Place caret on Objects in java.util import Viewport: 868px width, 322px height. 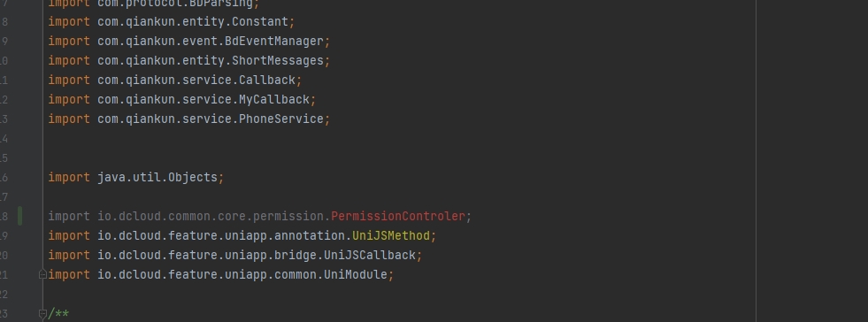point(193,177)
